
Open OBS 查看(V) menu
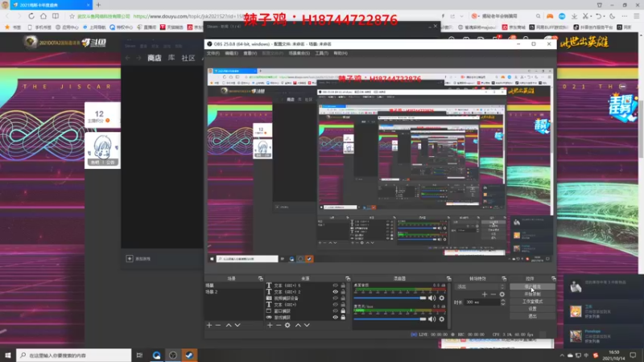(250, 53)
